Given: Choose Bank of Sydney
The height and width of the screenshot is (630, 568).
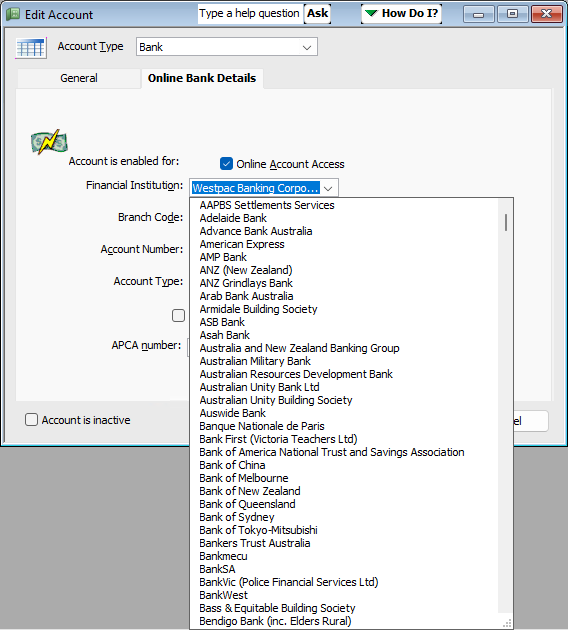Looking at the screenshot, I should point(237,517).
